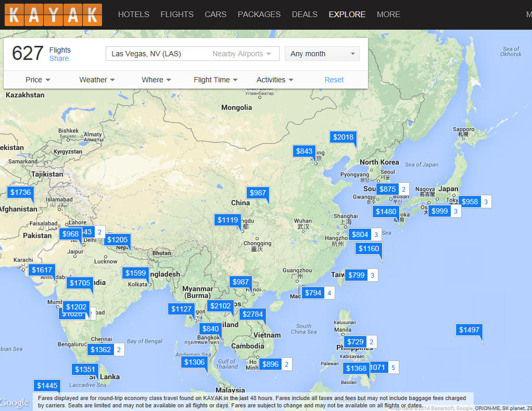Open the $987 fare marker near Hanoi

(x=240, y=282)
